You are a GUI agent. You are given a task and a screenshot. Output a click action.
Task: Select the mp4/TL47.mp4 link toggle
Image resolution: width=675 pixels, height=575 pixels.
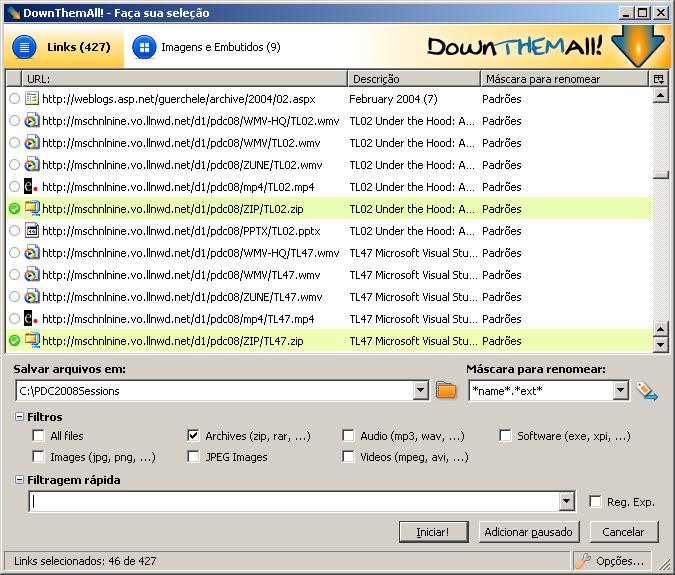click(x=14, y=318)
